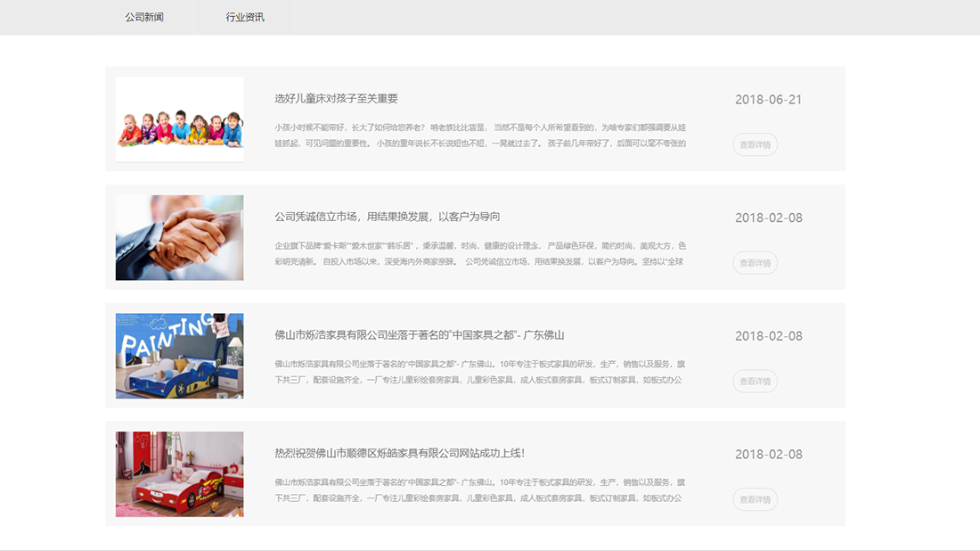Click the 2018-02-08 date on the third article
Image resolution: width=980 pixels, height=551 pixels.
[x=768, y=336]
